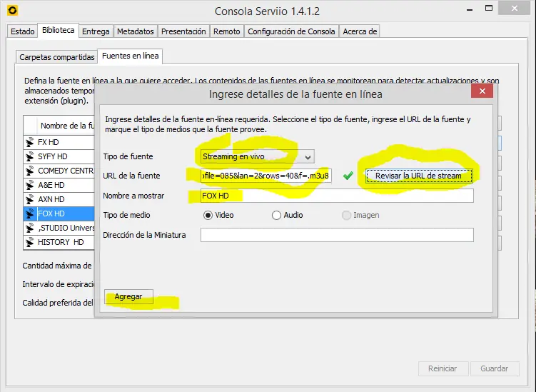This screenshot has height=392, width=536.
Task: Select the HISTORY HD row text
Action: [x=61, y=242]
